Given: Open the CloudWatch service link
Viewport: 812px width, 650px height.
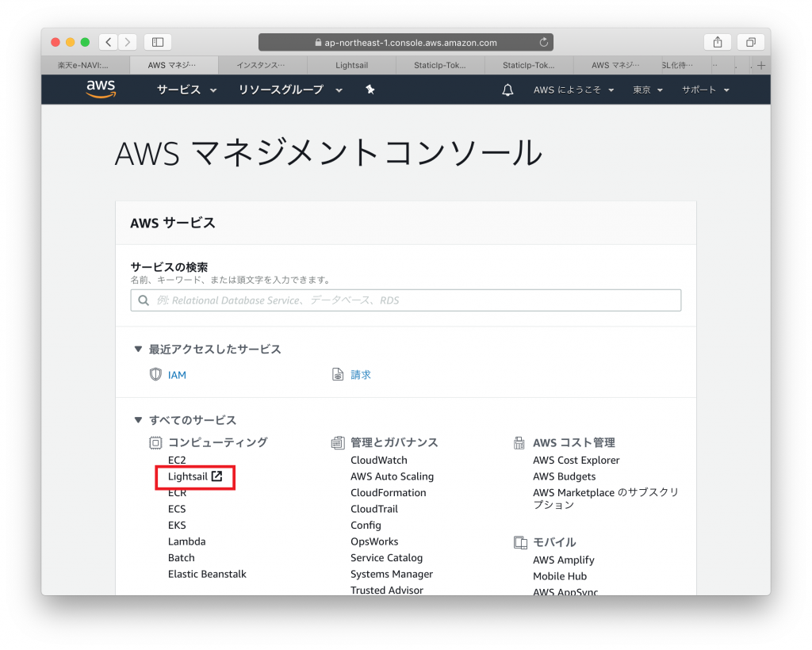Looking at the screenshot, I should (378, 460).
